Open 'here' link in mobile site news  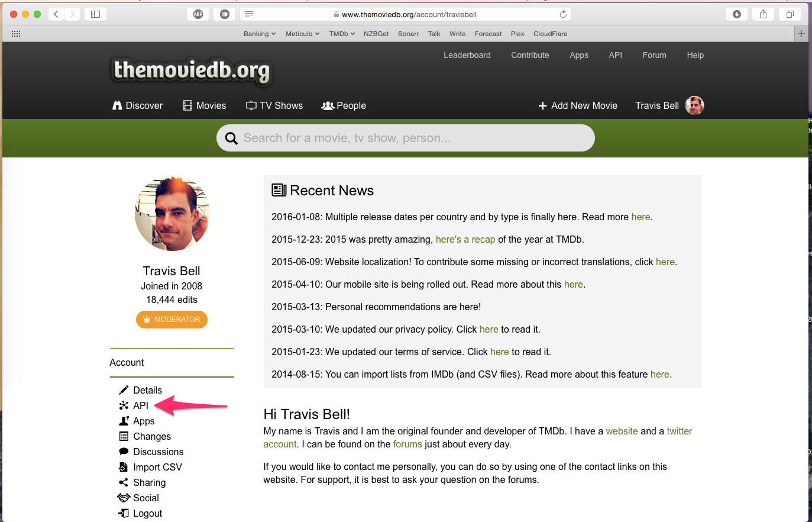pyautogui.click(x=574, y=284)
